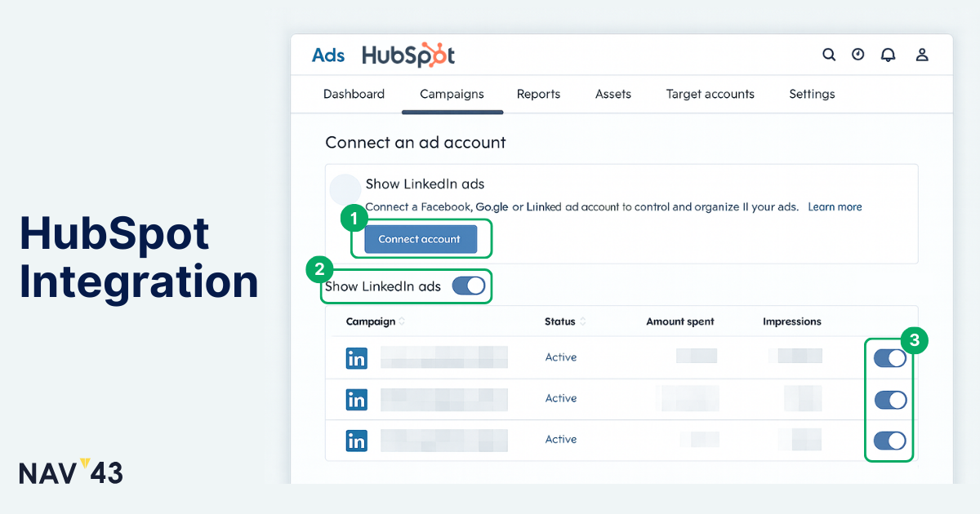The image size is (980, 514).
Task: Go to the Assets tab
Action: point(613,94)
